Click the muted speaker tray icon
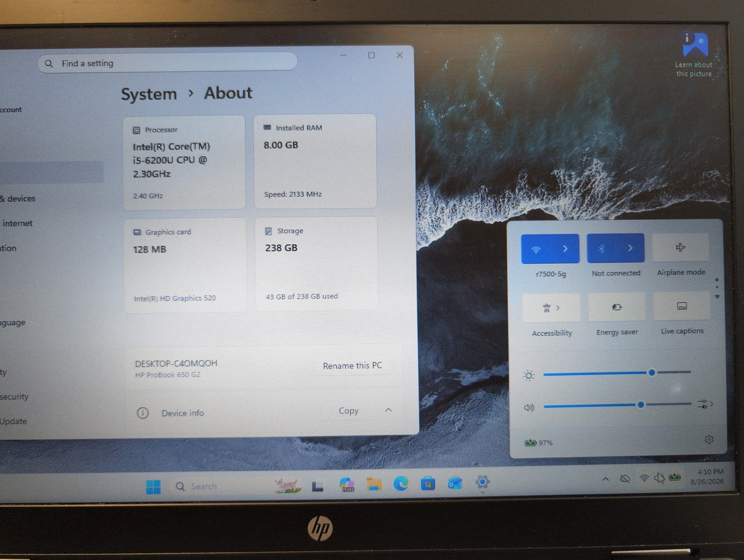This screenshot has height=560, width=744. coord(659,478)
